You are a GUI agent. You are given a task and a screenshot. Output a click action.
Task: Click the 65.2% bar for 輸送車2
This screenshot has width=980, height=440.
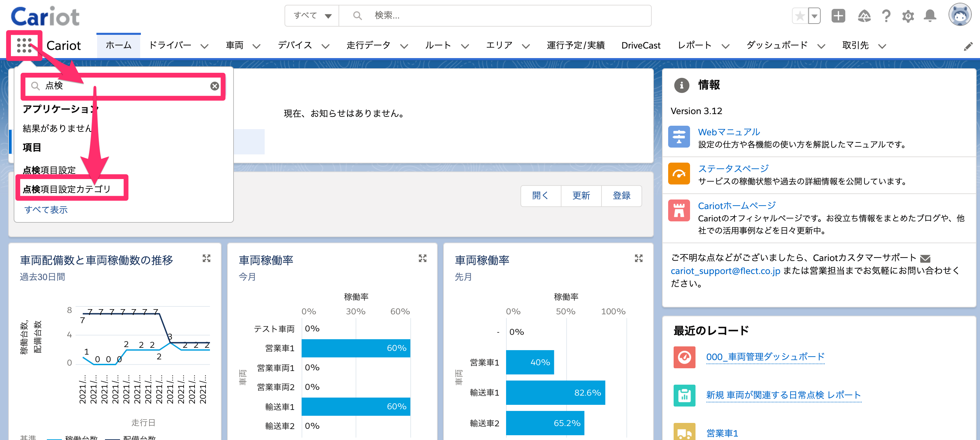point(545,423)
